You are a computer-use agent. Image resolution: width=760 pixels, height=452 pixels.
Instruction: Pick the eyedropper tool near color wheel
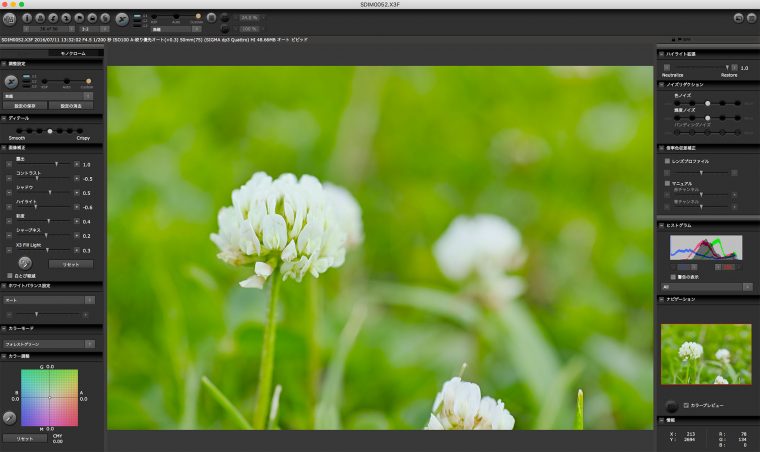point(9,418)
